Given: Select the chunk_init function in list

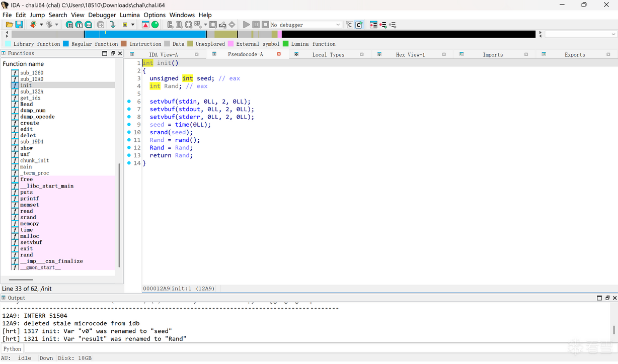Looking at the screenshot, I should click(x=35, y=160).
